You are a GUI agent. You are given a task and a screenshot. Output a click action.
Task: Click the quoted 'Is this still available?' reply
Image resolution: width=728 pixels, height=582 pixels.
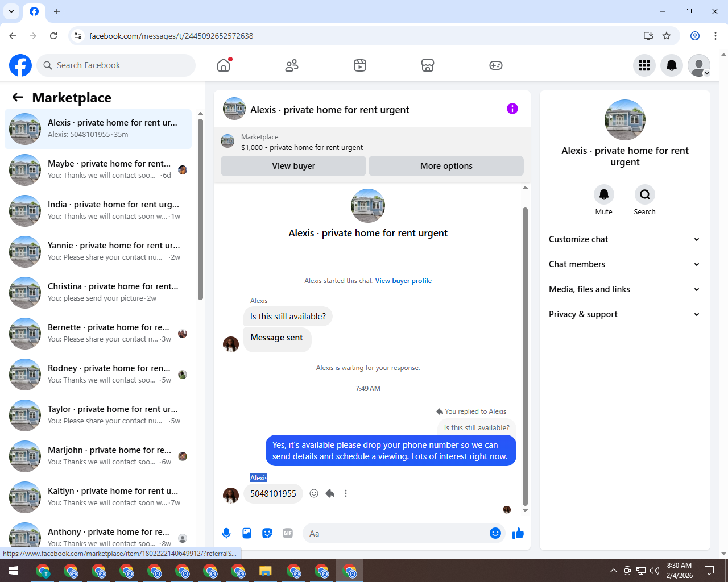pos(477,427)
